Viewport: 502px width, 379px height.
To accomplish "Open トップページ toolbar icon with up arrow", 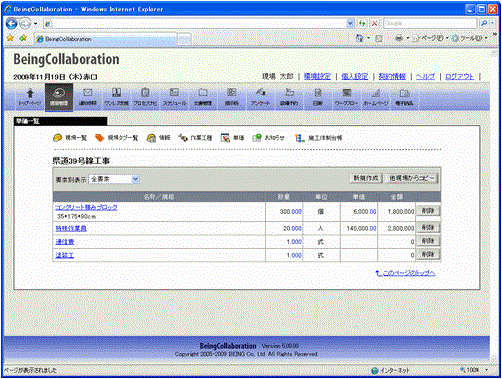I will [30, 97].
